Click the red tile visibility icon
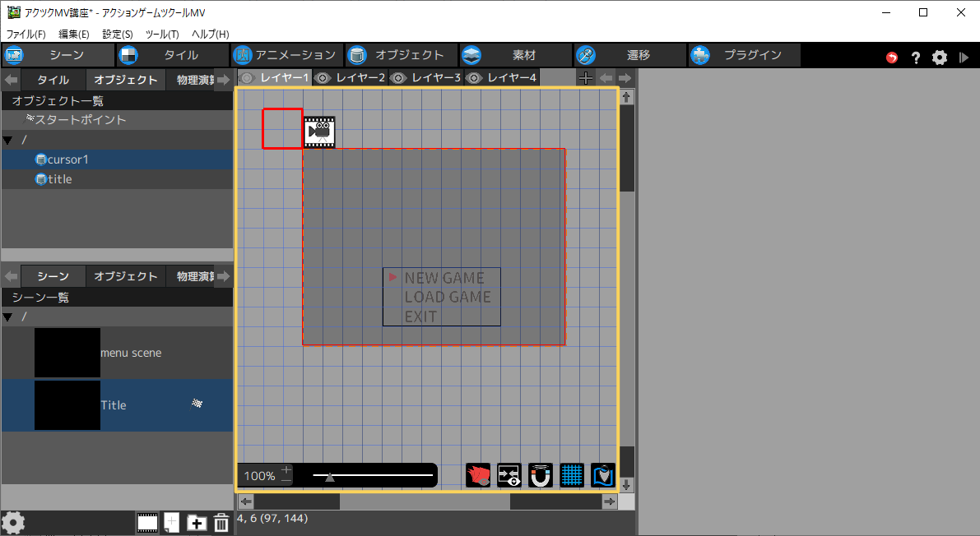The image size is (980, 536). 478,475
